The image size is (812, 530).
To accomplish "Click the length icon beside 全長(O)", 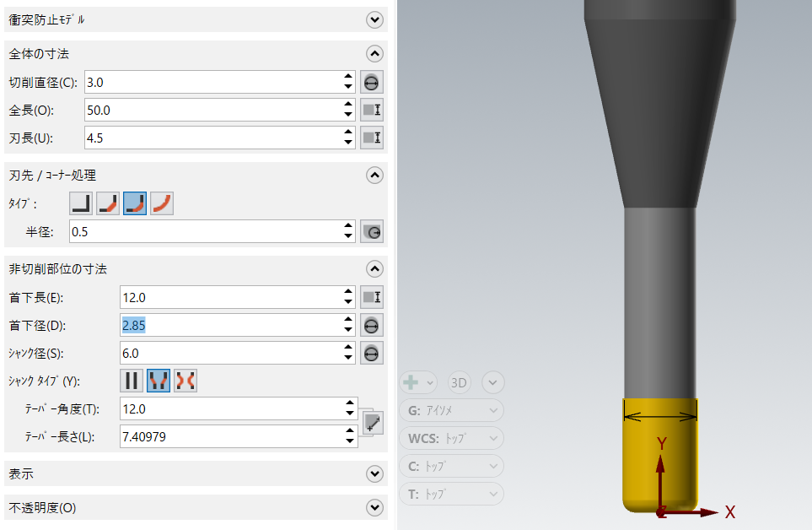I will [372, 110].
